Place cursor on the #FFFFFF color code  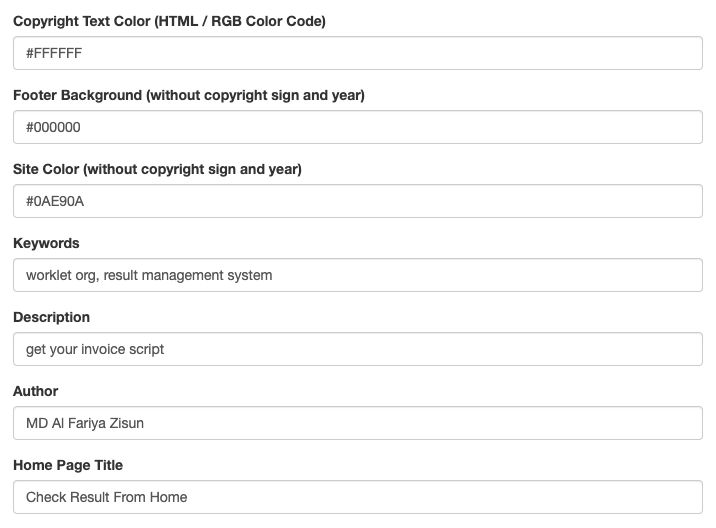coord(54,54)
